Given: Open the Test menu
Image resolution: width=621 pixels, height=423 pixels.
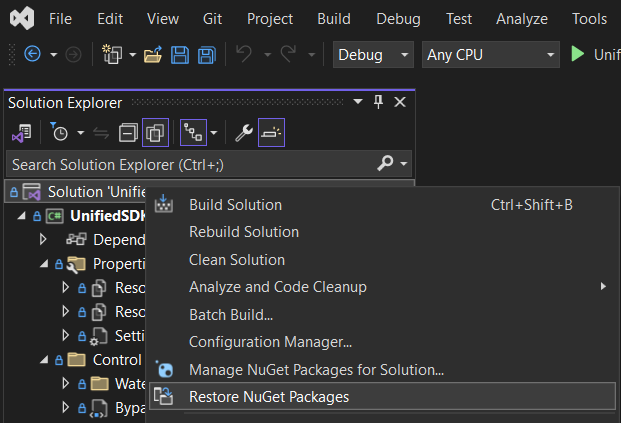Looking at the screenshot, I should [459, 19].
